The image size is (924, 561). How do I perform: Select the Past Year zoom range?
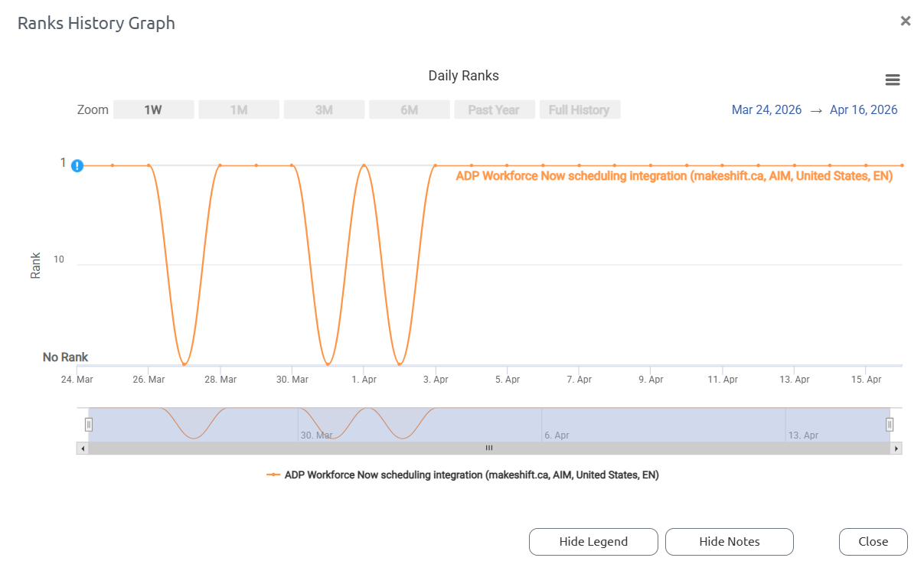tap(494, 109)
